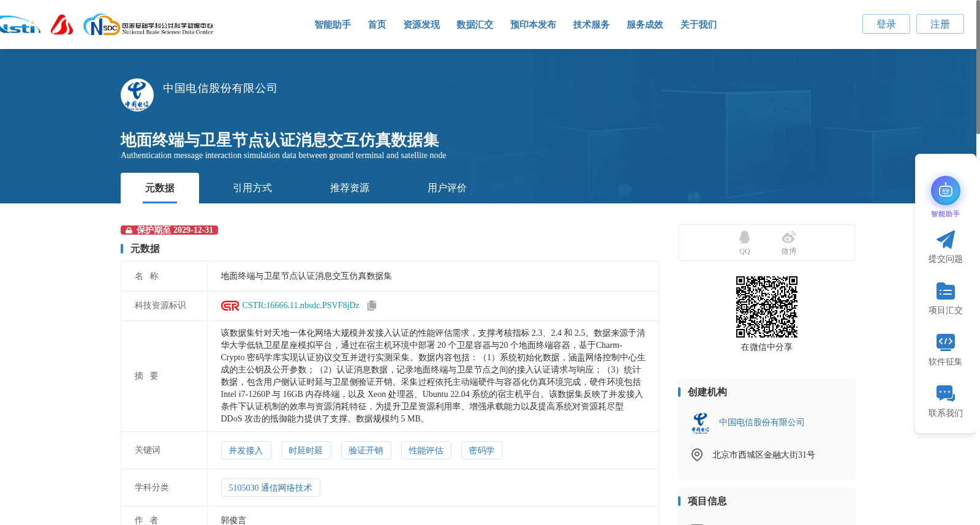The height and width of the screenshot is (525, 980).
Task: Go to 首页 in navigation
Action: [x=377, y=25]
